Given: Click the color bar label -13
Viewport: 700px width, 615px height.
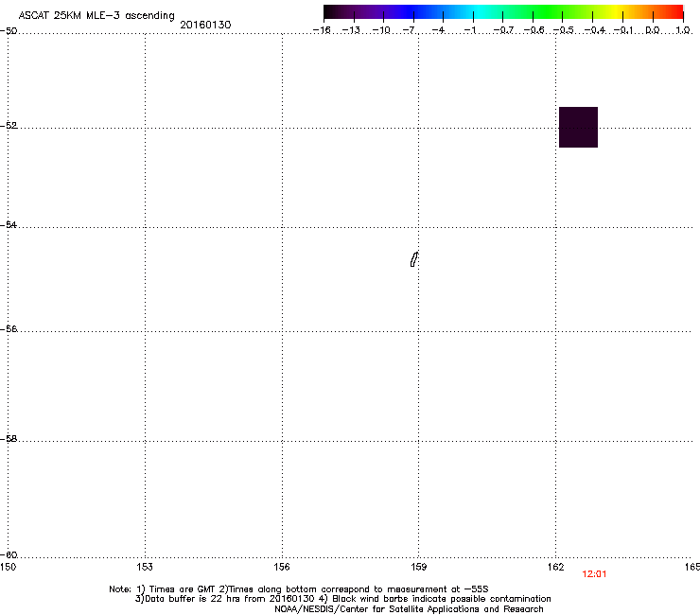Looking at the screenshot, I should tap(351, 30).
